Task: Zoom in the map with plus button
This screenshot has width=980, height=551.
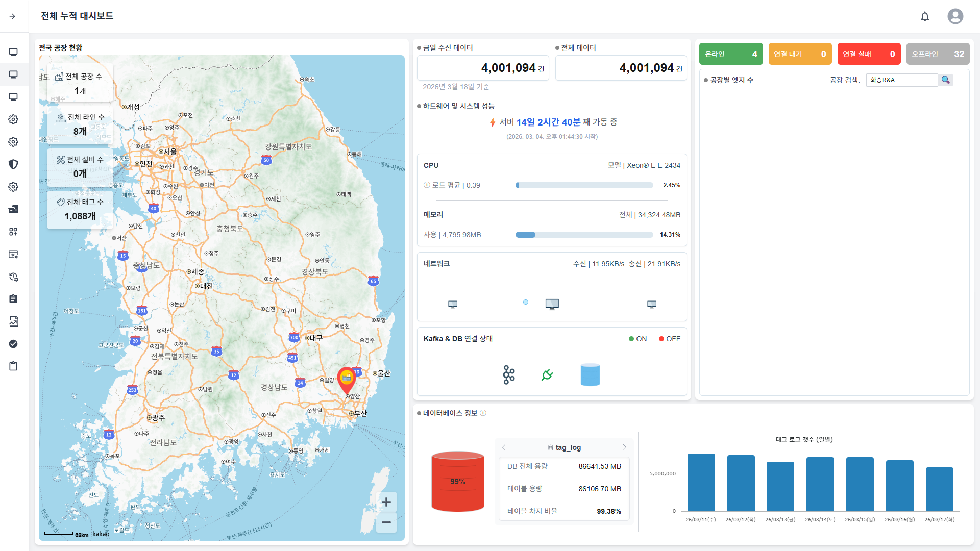Action: point(386,502)
